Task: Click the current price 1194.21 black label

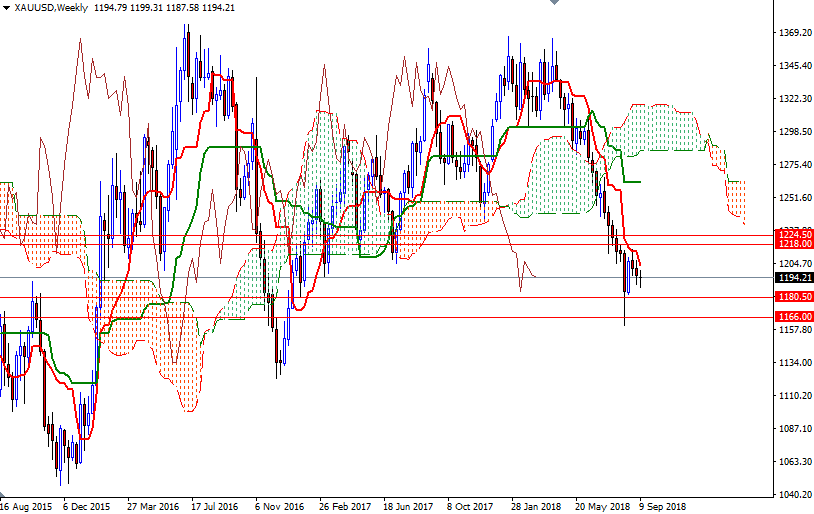Action: pyautogui.click(x=793, y=277)
